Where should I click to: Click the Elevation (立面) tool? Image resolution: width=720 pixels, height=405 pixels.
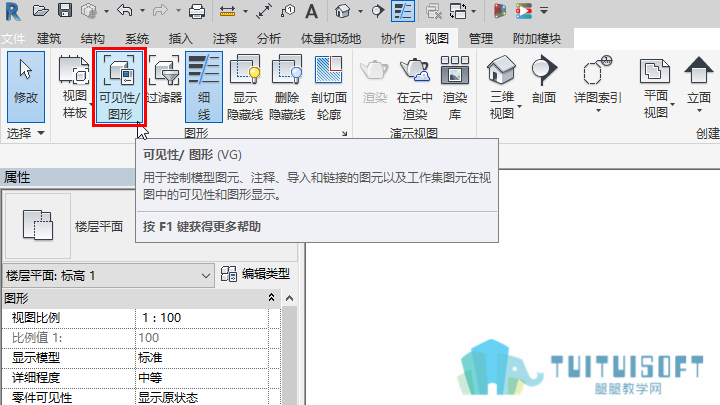[699, 78]
